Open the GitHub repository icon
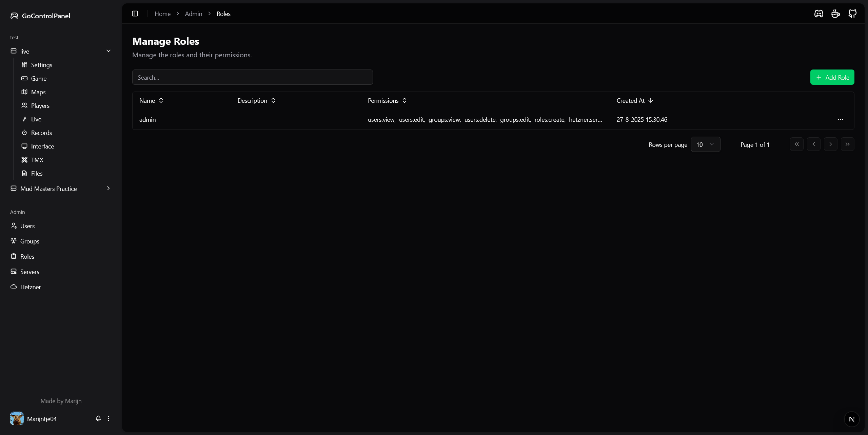Viewport: 868px width, 435px height. coord(852,14)
